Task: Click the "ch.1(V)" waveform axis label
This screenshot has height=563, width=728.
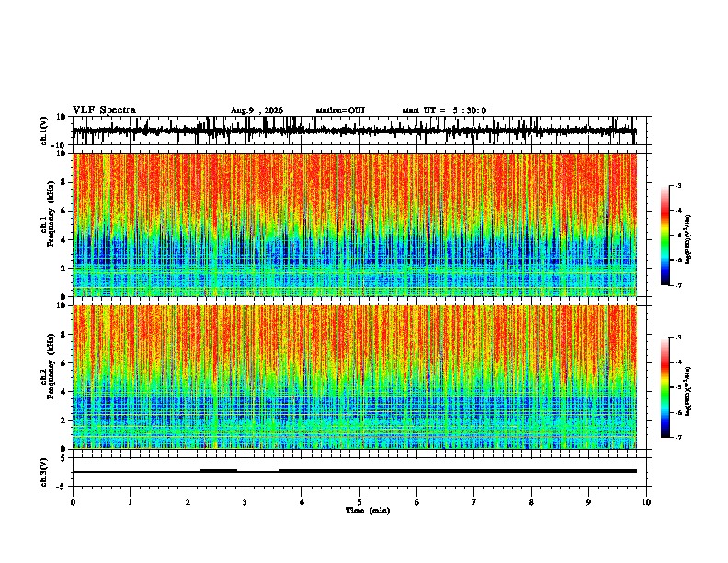Action: (44, 131)
